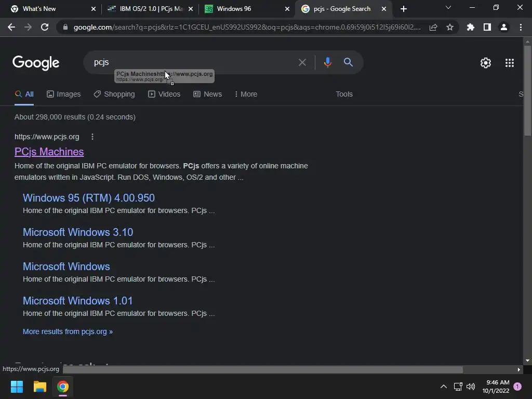The height and width of the screenshot is (399, 532).
Task: Share this page from the address bar
Action: pos(433,27)
